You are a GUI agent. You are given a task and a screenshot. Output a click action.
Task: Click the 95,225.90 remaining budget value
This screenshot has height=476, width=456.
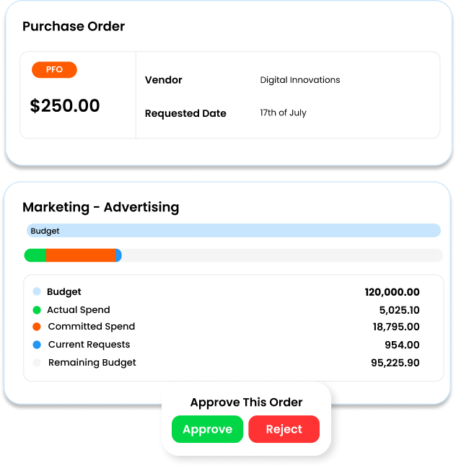(x=395, y=363)
